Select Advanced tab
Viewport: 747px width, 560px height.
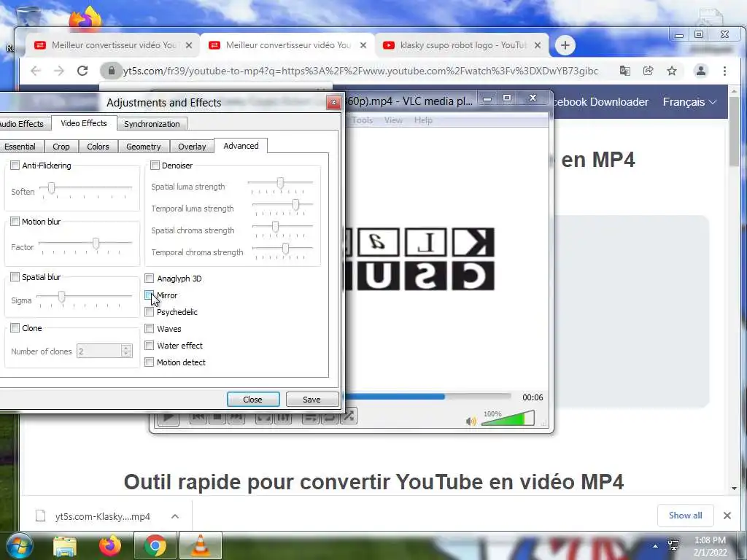tap(241, 146)
